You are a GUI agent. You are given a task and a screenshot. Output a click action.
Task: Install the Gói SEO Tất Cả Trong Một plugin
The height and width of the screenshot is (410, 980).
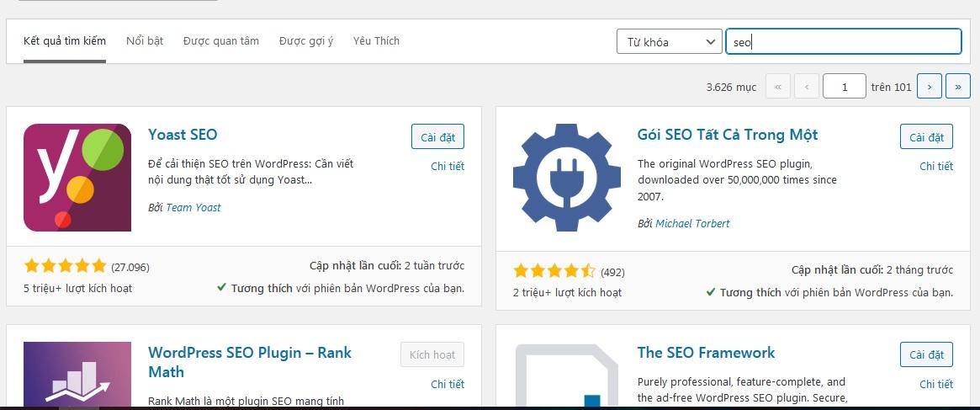(926, 137)
